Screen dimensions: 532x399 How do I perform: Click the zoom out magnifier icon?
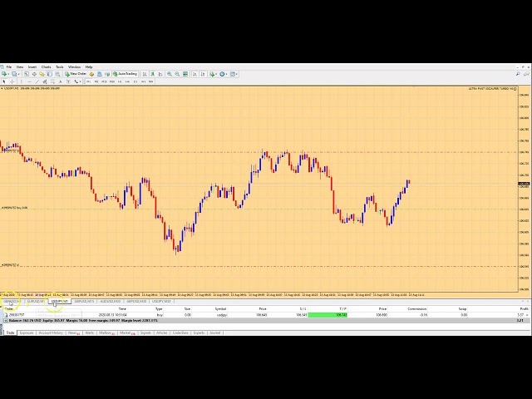[178, 73]
